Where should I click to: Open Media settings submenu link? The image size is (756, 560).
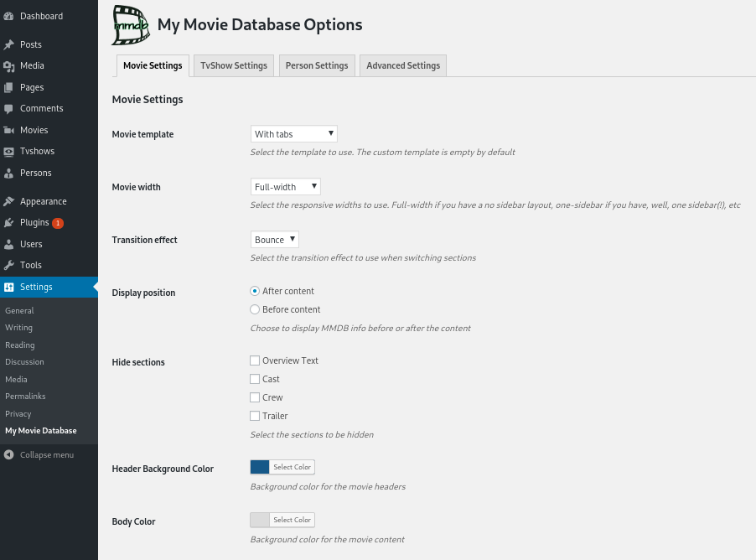pyautogui.click(x=16, y=379)
